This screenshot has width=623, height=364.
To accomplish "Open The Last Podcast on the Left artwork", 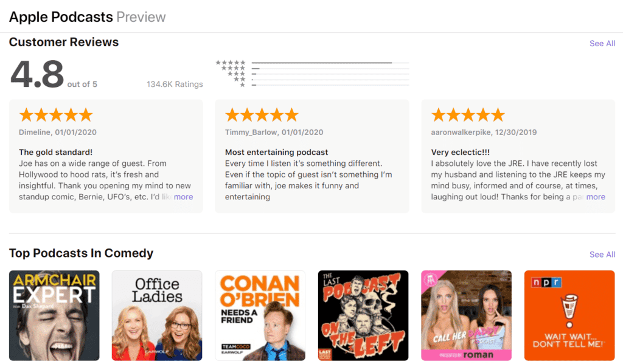I will (x=363, y=315).
